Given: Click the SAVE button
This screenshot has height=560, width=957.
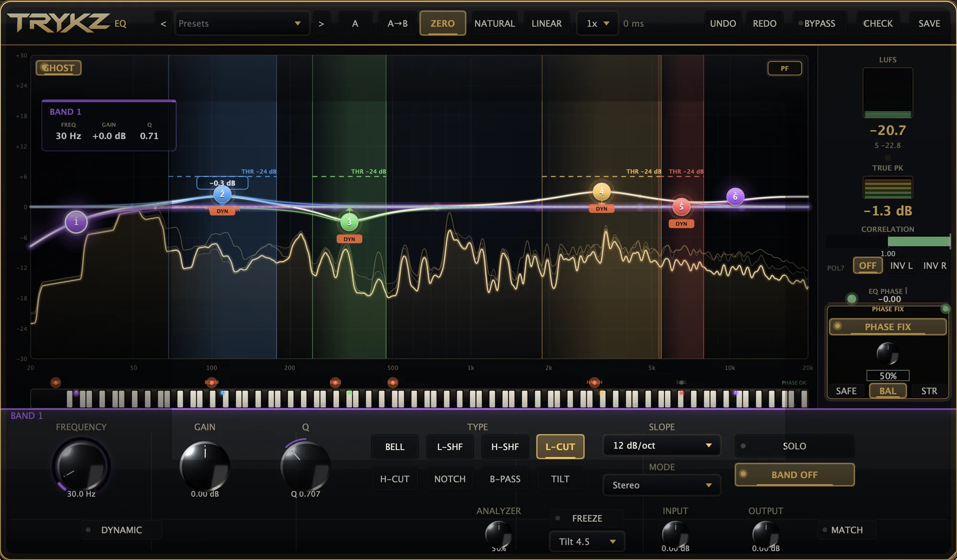Looking at the screenshot, I should tap(929, 23).
